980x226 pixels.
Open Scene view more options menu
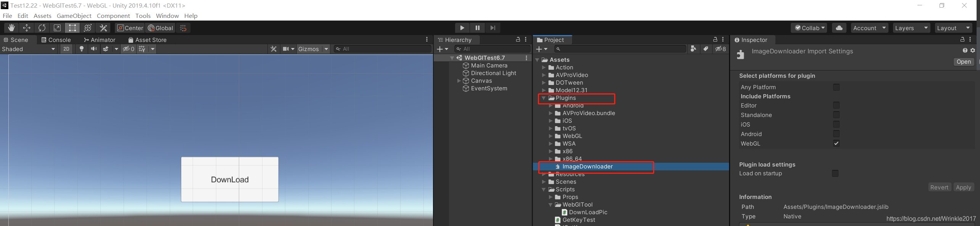click(x=427, y=40)
